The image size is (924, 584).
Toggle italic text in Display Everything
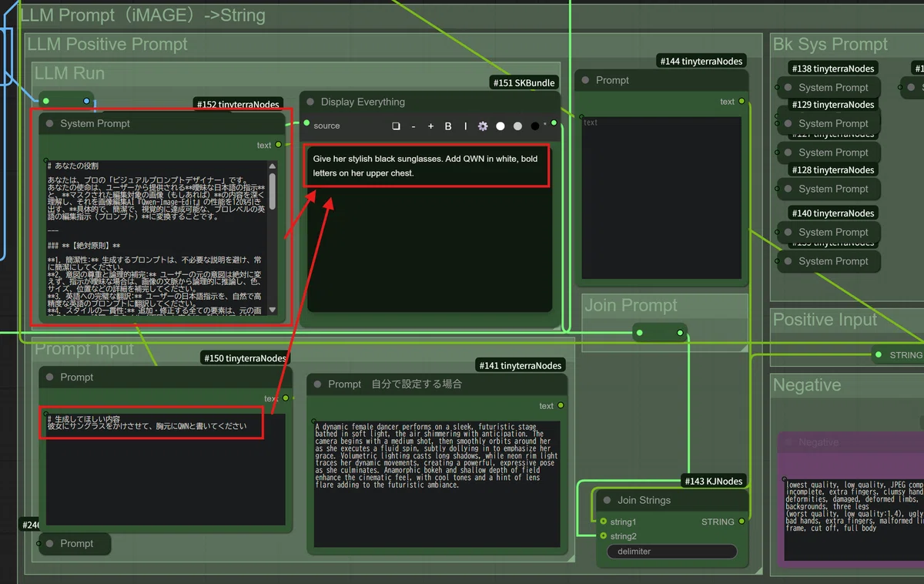click(x=465, y=126)
